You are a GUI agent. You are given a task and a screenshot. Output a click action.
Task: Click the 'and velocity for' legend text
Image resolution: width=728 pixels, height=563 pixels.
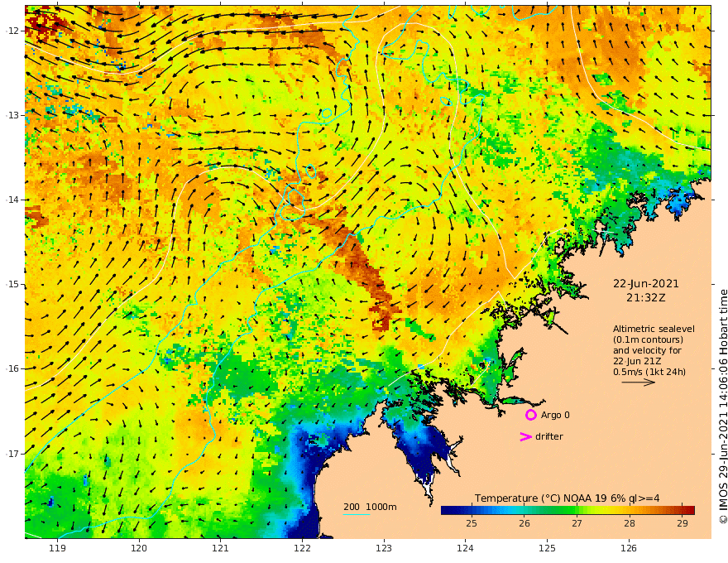(647, 350)
